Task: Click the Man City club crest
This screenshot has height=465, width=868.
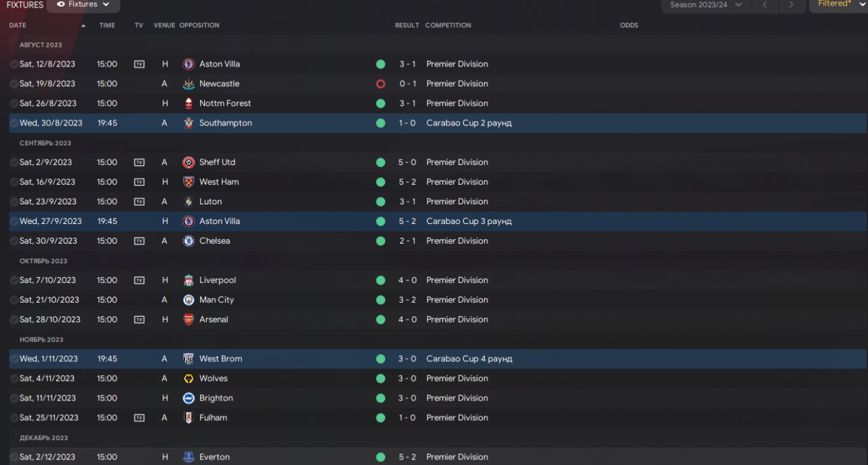Action: [189, 300]
